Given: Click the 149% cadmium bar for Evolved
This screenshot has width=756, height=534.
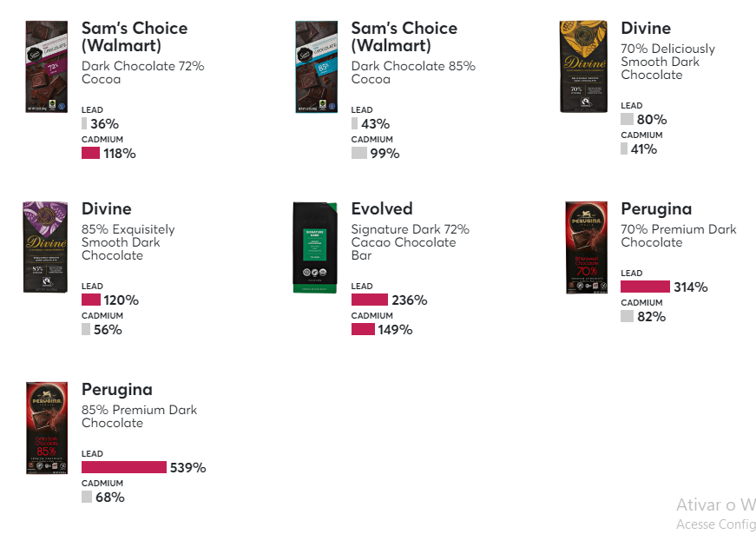Looking at the screenshot, I should click(362, 329).
